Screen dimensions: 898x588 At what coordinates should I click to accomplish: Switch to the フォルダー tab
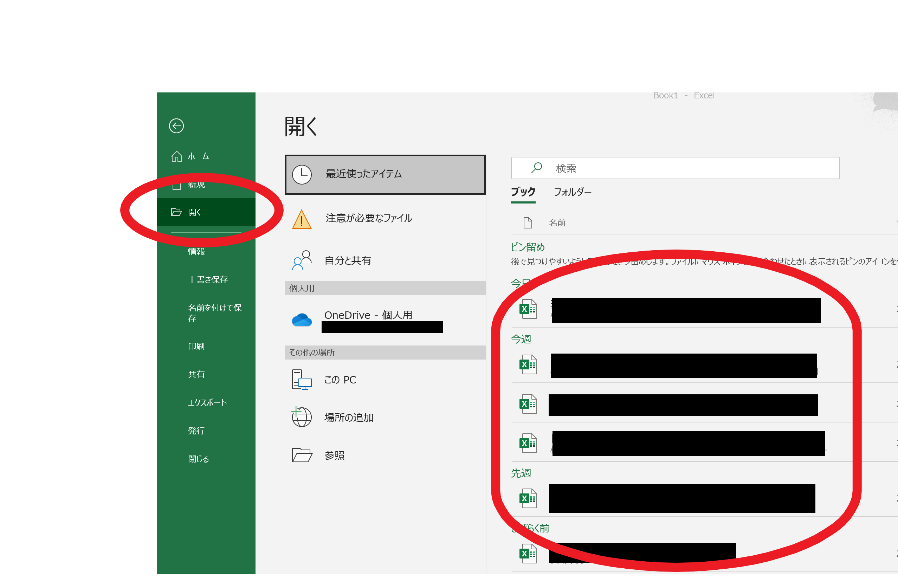click(573, 192)
